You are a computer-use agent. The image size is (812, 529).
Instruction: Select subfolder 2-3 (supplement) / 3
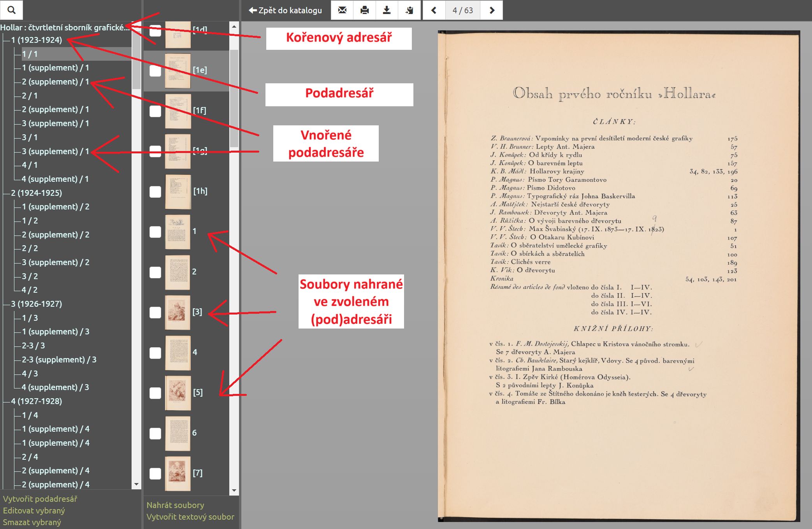tap(59, 360)
